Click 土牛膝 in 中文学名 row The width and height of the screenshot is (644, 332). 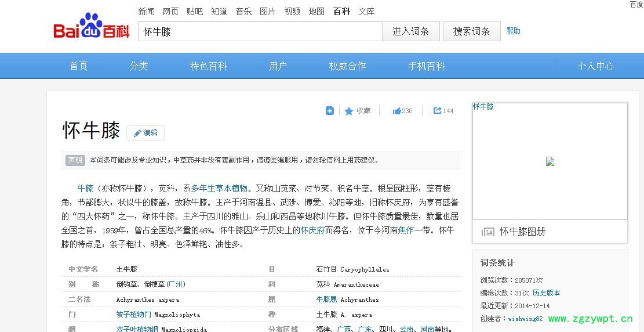[126, 269]
